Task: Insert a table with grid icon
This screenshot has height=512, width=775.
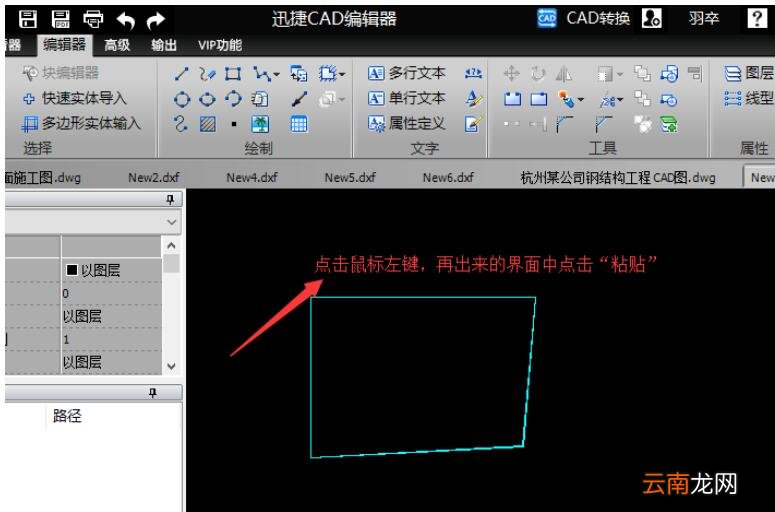Action: point(299,124)
